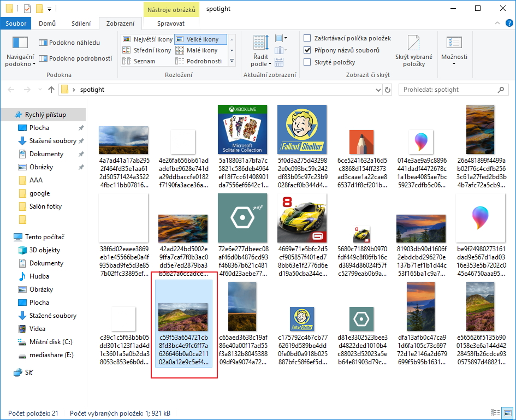Screen dimensions: 516x420
Task: Switch to the Sdílení ribbon tab
Action: click(x=81, y=23)
